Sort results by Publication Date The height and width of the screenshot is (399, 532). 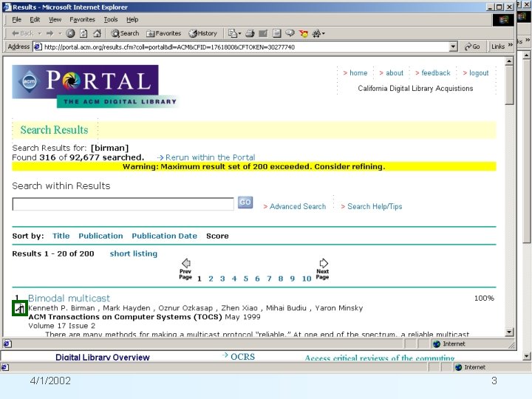pyautogui.click(x=165, y=236)
